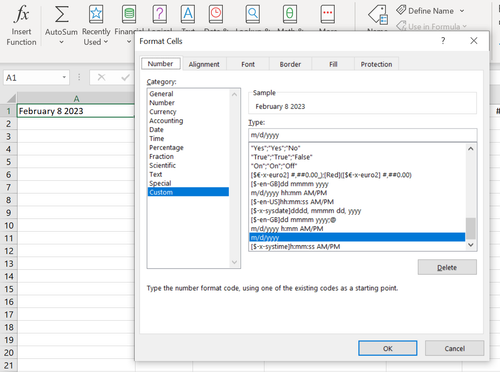500x372 pixels.
Task: Switch to the Protection tab
Action: click(x=376, y=64)
